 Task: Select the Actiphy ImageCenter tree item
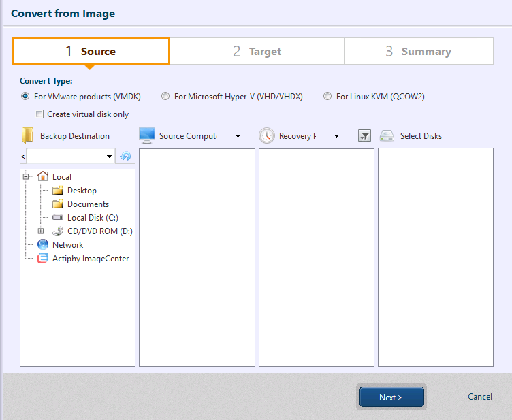[90, 259]
